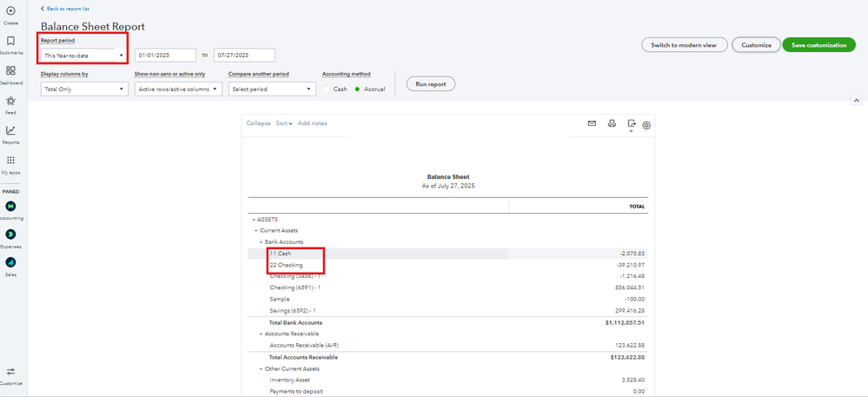The width and height of the screenshot is (868, 397).
Task: Click the start date field
Action: coord(165,56)
